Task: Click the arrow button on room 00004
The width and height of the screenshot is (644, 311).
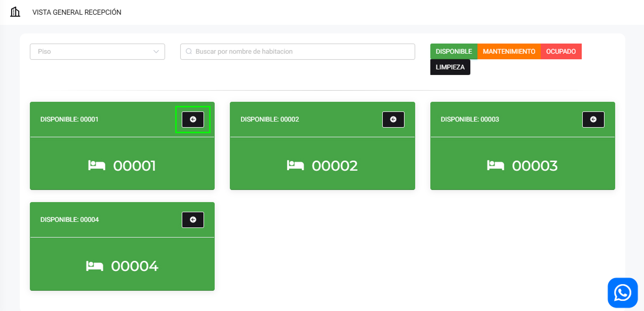Action: pos(193,220)
